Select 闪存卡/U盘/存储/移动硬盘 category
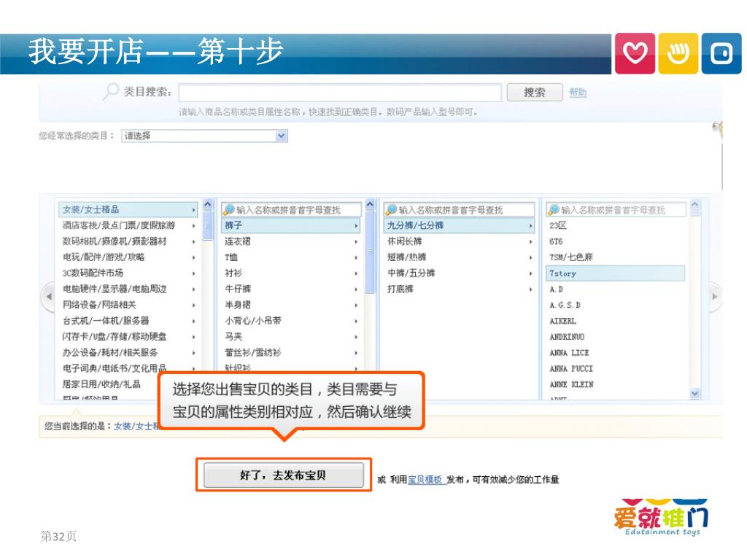Screen dimensions: 747x560 tap(115, 337)
